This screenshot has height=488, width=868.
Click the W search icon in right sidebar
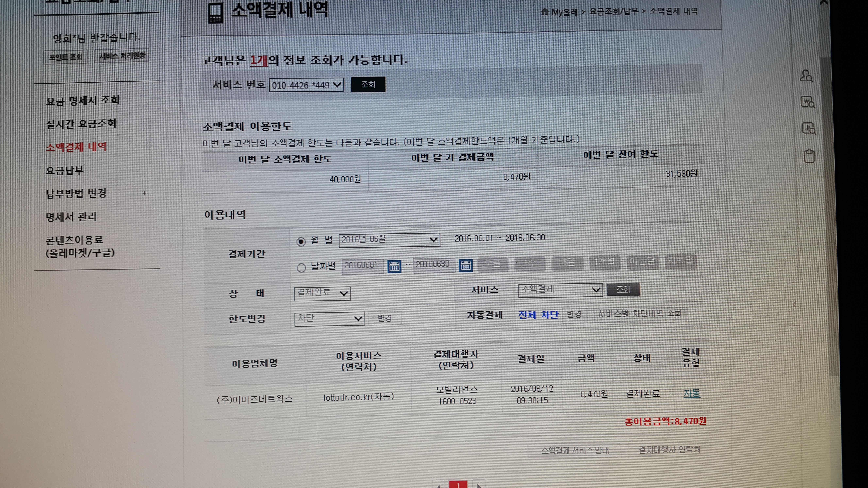808,102
